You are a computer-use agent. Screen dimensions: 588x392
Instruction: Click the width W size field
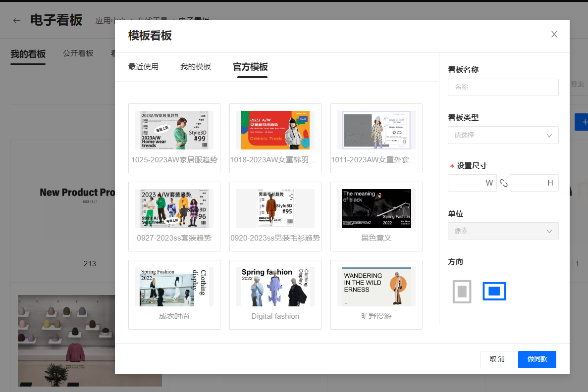tap(472, 183)
